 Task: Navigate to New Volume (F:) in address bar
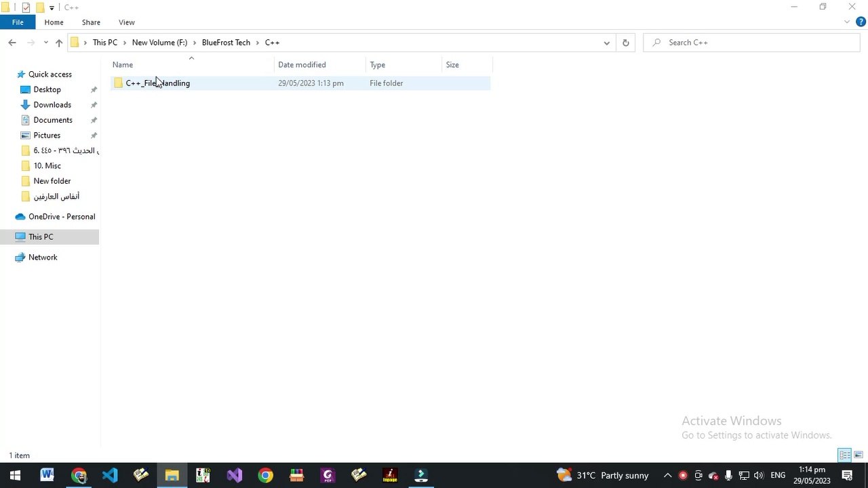[x=159, y=42]
